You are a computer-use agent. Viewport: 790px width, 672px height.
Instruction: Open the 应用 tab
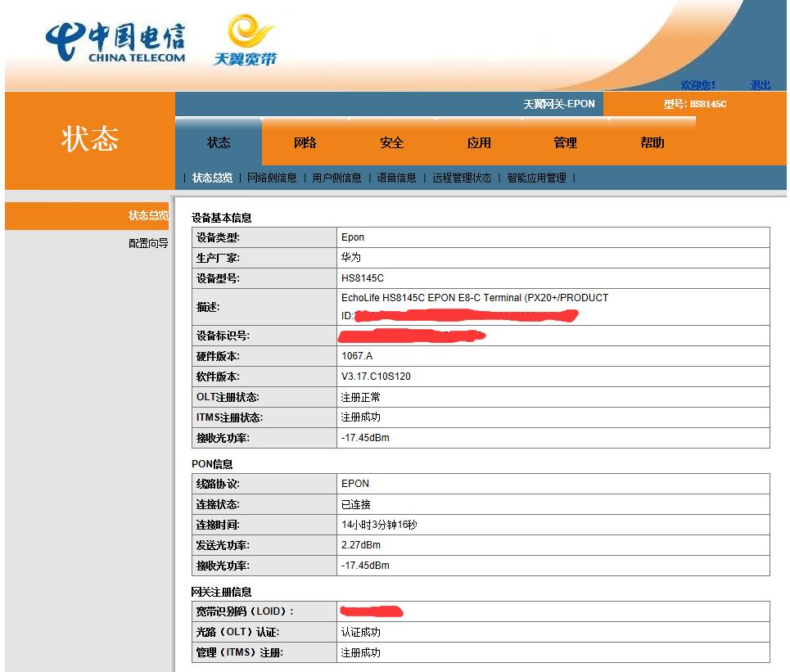479,142
